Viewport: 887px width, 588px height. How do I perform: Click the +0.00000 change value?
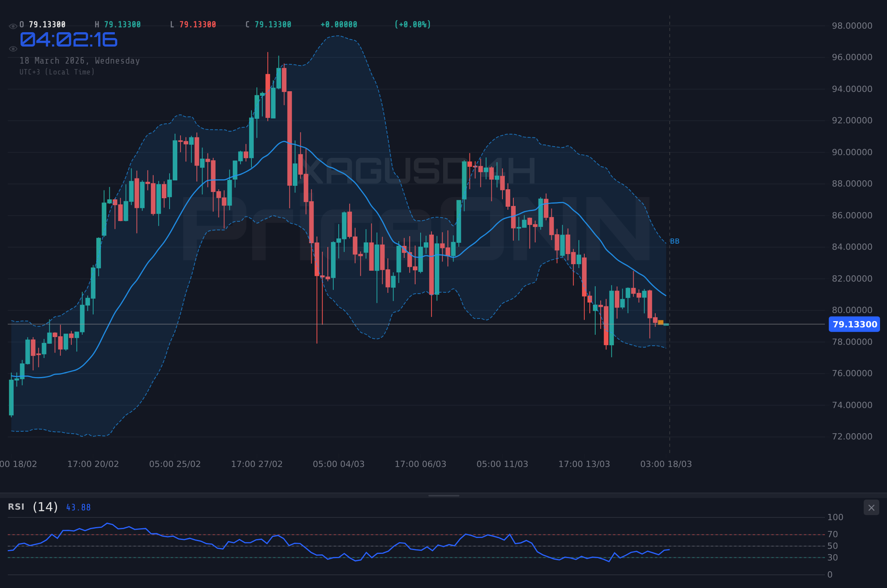point(339,25)
